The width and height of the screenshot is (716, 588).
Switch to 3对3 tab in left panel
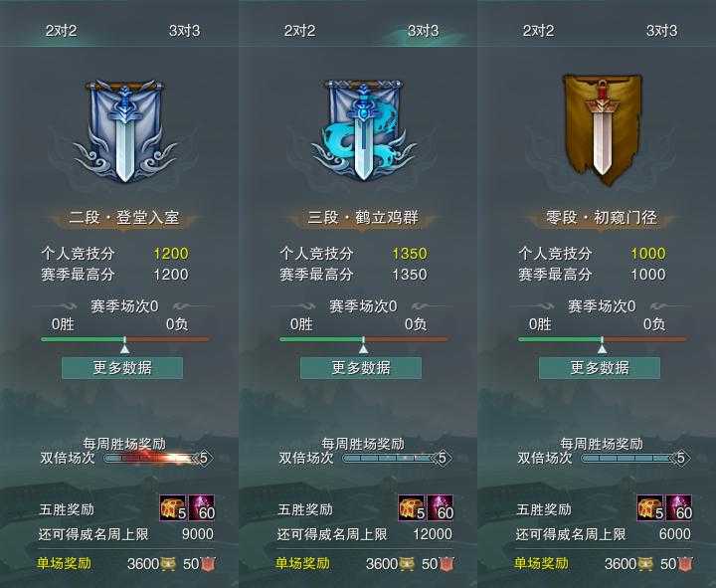click(x=185, y=31)
